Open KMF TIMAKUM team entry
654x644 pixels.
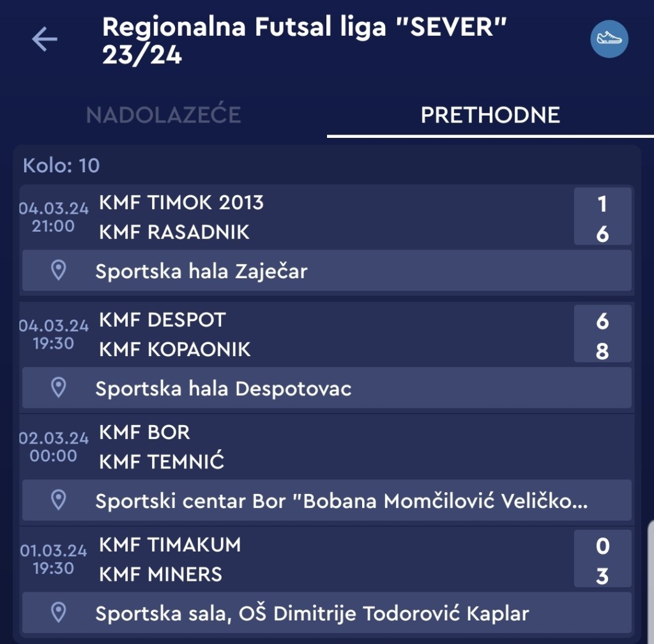tap(170, 544)
